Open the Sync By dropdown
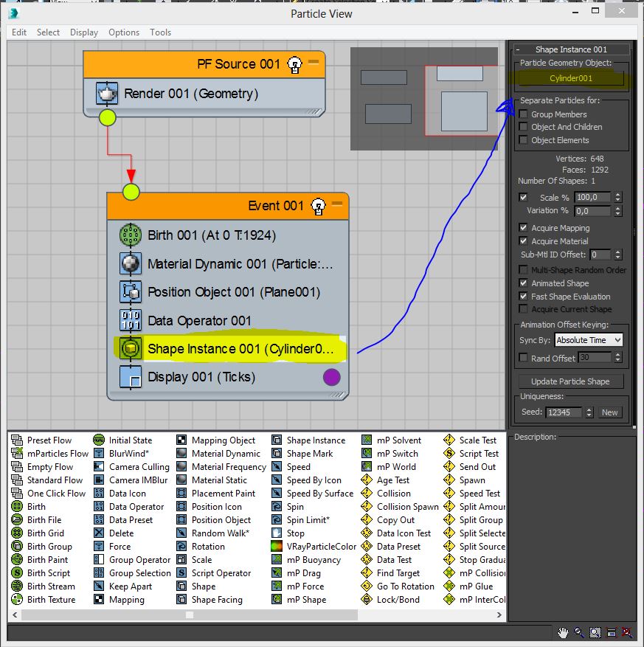 [588, 340]
